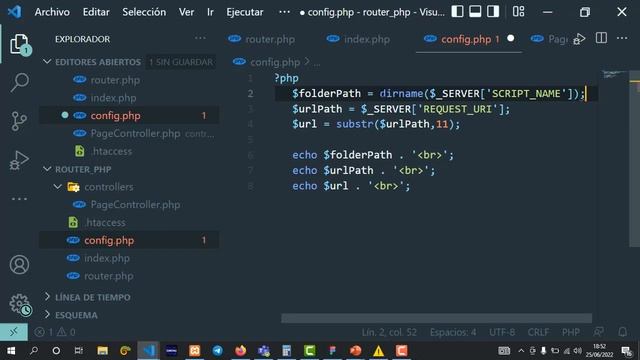The width and height of the screenshot is (640, 360).
Task: Open the Ver menu
Action: click(186, 12)
